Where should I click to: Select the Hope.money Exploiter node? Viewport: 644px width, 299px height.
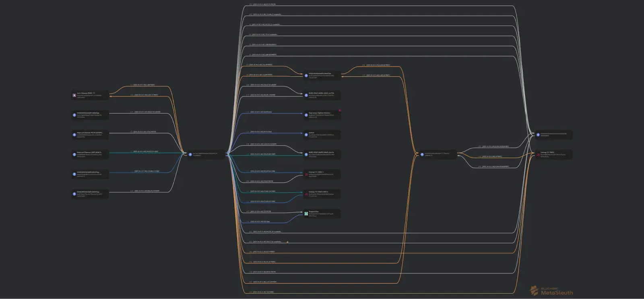[x=322, y=115]
